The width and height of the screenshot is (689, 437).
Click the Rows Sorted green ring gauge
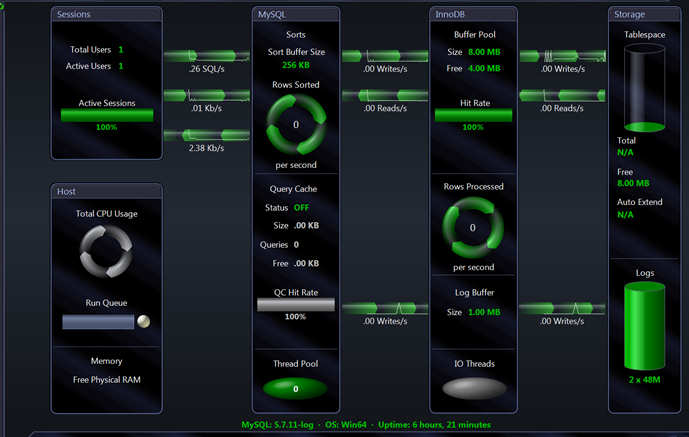[296, 124]
